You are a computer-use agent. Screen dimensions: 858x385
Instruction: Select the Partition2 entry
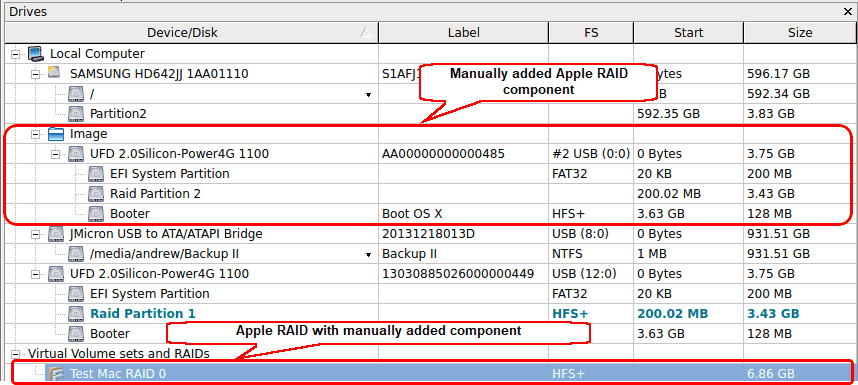pos(118,114)
